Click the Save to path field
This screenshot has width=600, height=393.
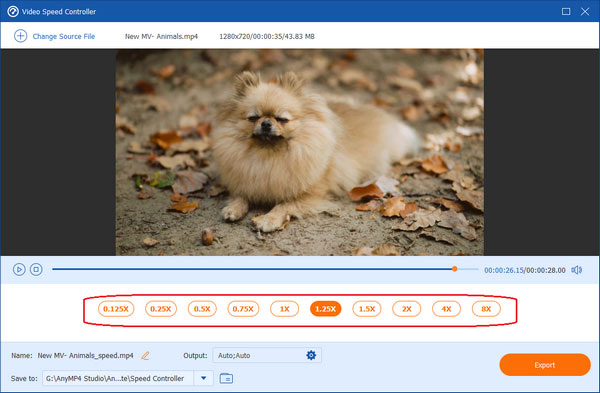point(118,378)
